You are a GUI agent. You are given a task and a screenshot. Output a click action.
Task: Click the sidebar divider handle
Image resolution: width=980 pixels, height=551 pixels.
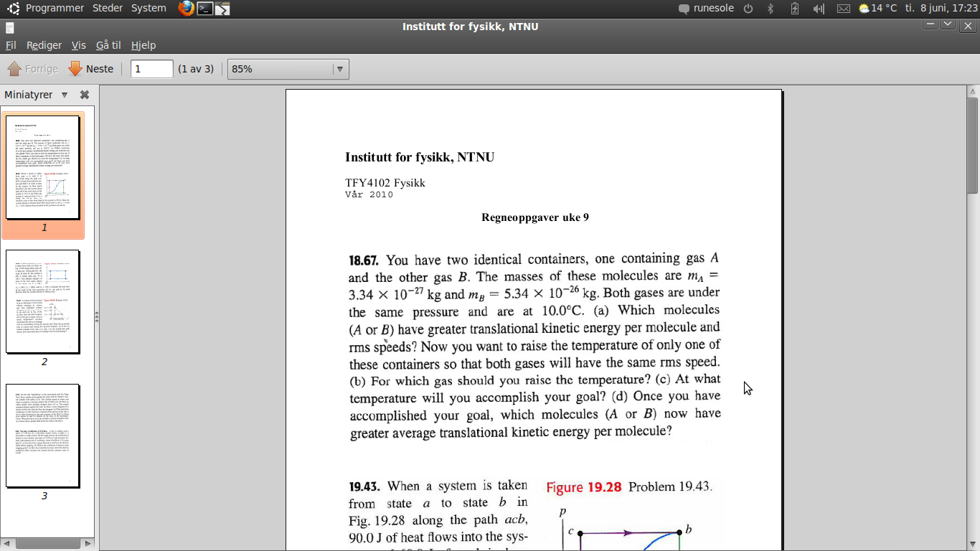pyautogui.click(x=97, y=317)
